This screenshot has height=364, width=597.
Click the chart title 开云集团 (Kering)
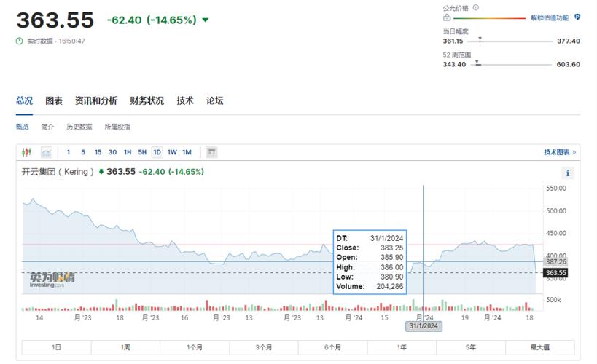(58, 172)
